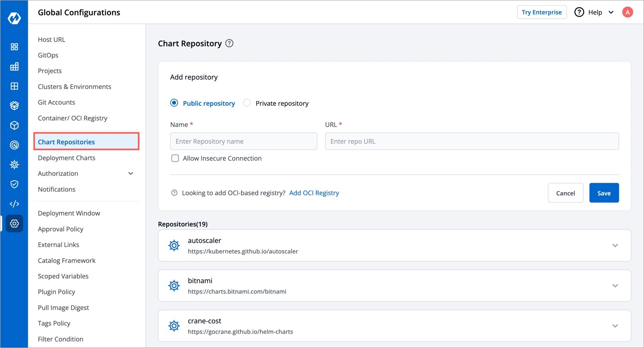Expand the autoscaler repository row
644x348 pixels.
(x=615, y=246)
